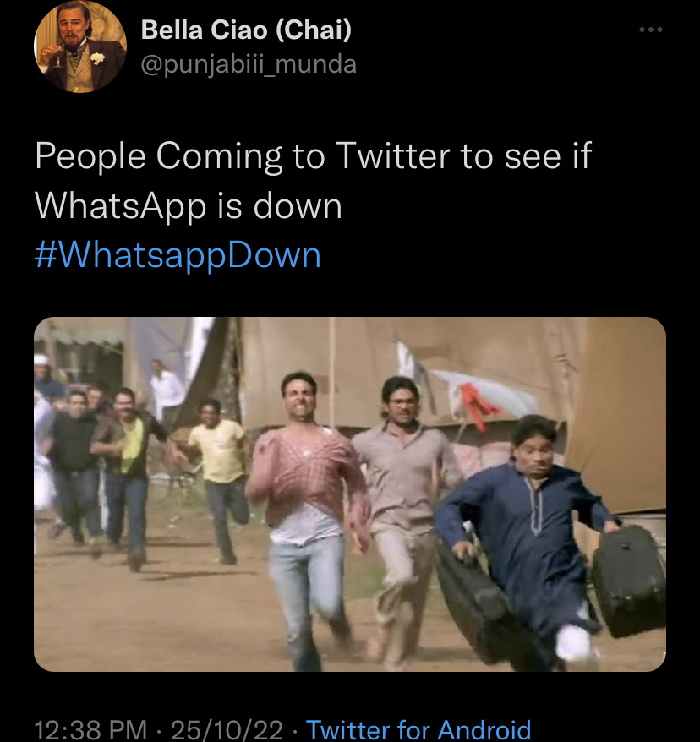Click the word "WhatsApp" in the tweet's second line

(123, 205)
